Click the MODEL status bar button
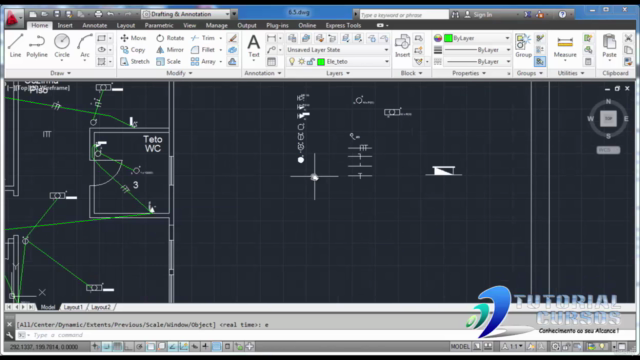The height and width of the screenshot is (360, 640). pyautogui.click(x=460, y=347)
